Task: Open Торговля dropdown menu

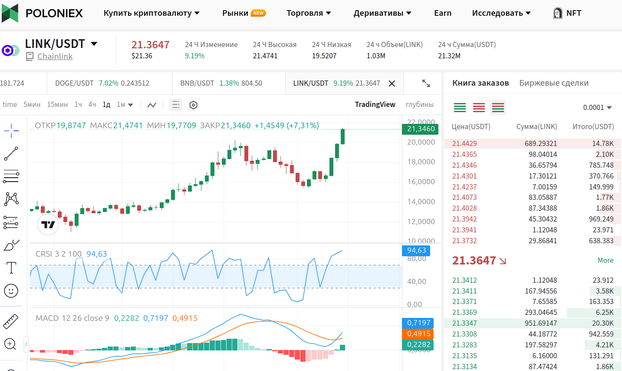Action: (x=309, y=13)
